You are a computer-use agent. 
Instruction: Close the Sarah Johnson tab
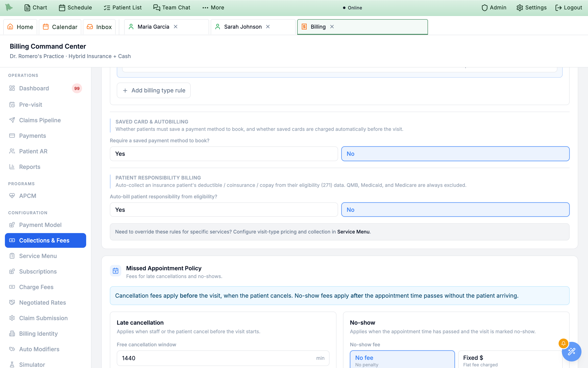(x=268, y=27)
